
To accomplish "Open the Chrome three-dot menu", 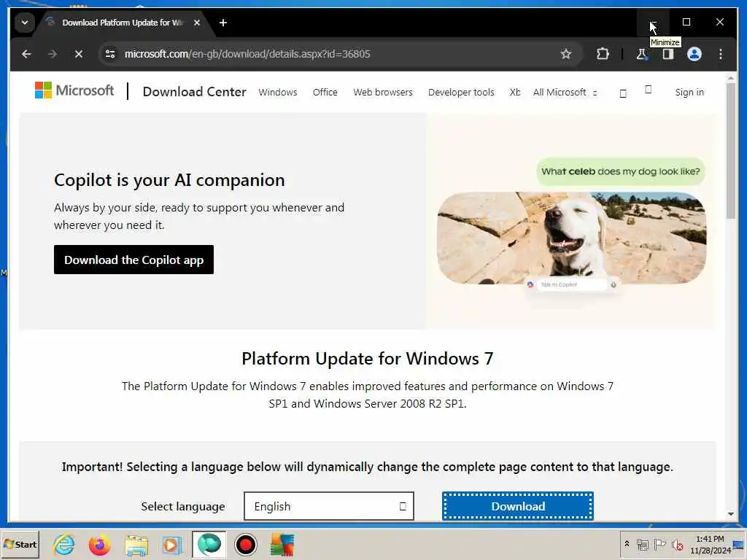I will pyautogui.click(x=721, y=54).
